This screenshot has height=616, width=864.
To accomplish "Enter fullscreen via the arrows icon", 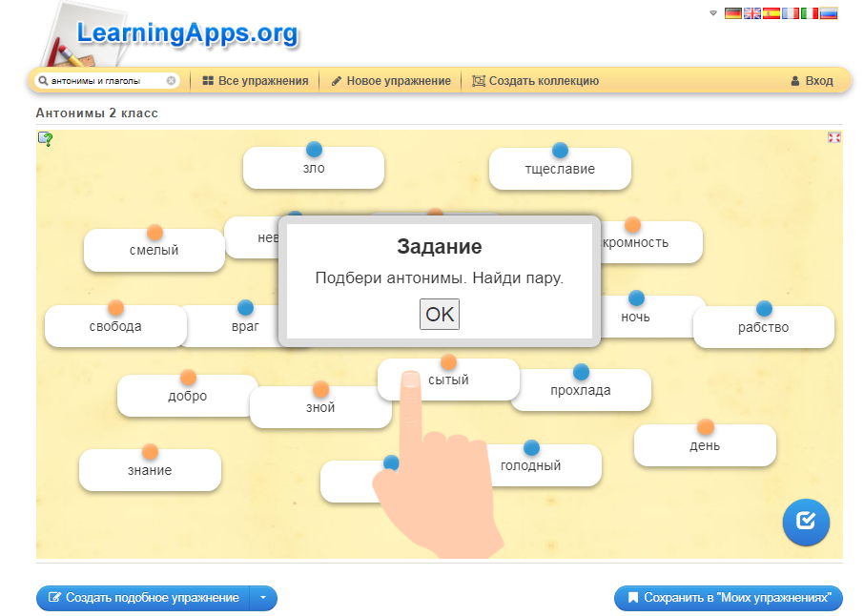I will click(834, 137).
